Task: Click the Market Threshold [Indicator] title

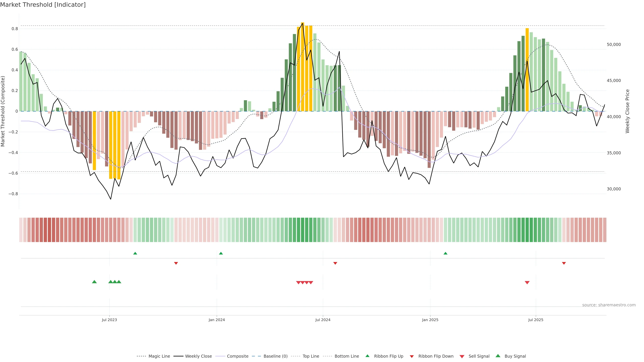Action: click(43, 5)
